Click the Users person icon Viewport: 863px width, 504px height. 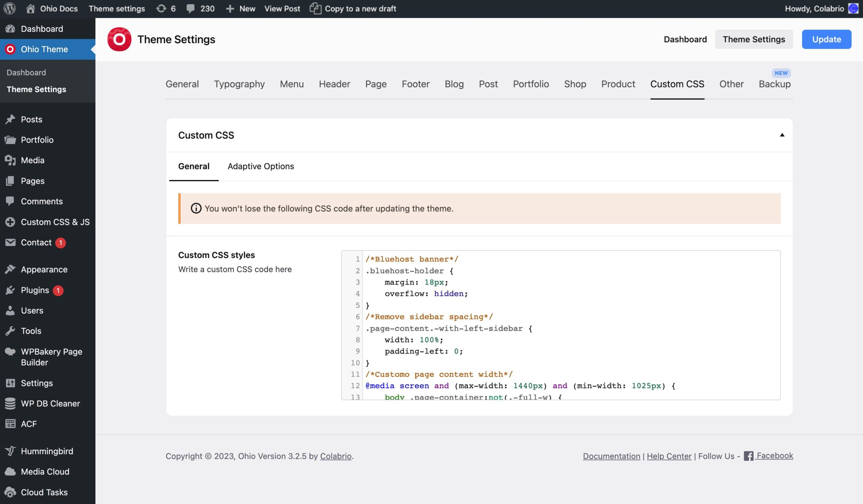click(x=10, y=310)
